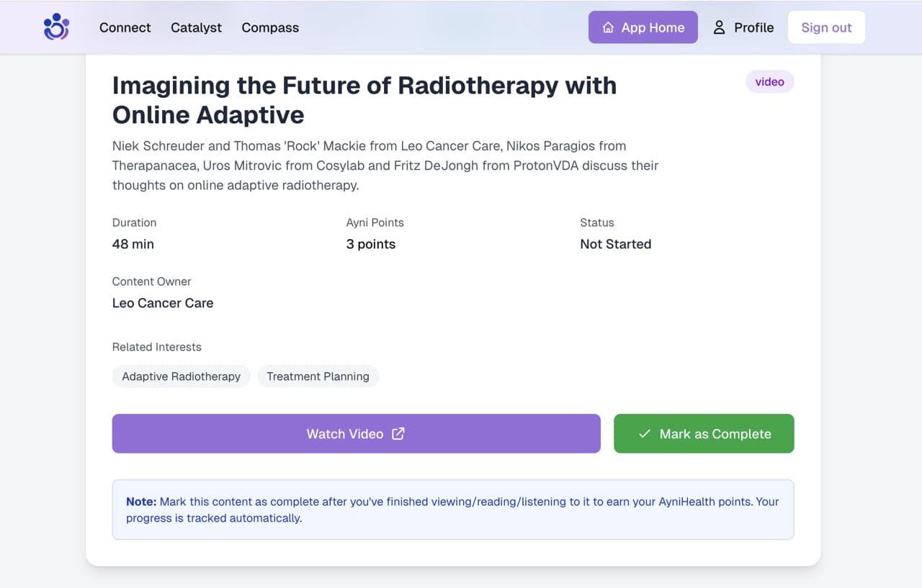The width and height of the screenshot is (922, 588).
Task: Open your Profile
Action: coord(754,27)
